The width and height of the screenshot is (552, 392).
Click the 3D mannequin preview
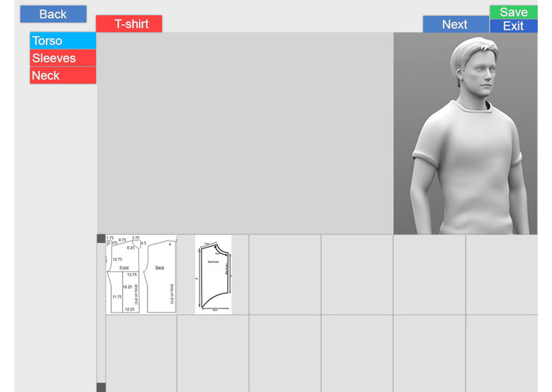[x=465, y=133]
